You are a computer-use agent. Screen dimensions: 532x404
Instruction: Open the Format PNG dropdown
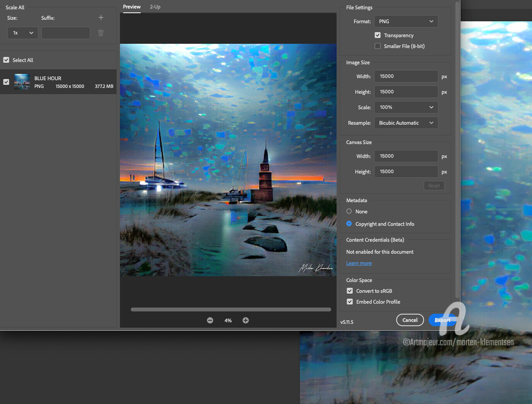[x=406, y=21]
